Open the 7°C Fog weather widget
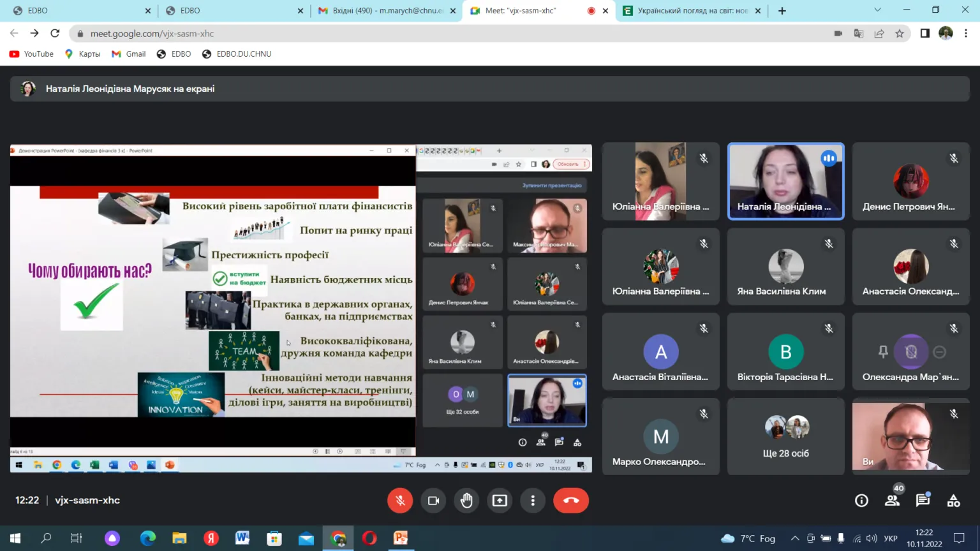980x551 pixels. click(748, 538)
